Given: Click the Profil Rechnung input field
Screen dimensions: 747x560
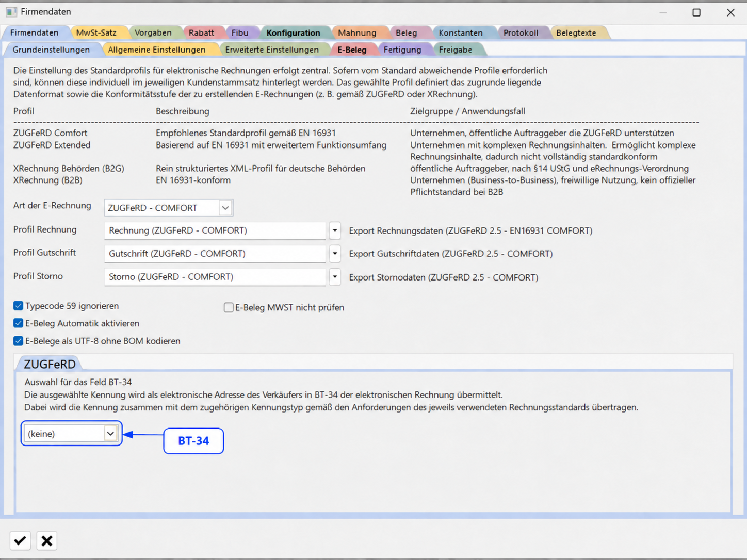Looking at the screenshot, I should pyautogui.click(x=215, y=230).
